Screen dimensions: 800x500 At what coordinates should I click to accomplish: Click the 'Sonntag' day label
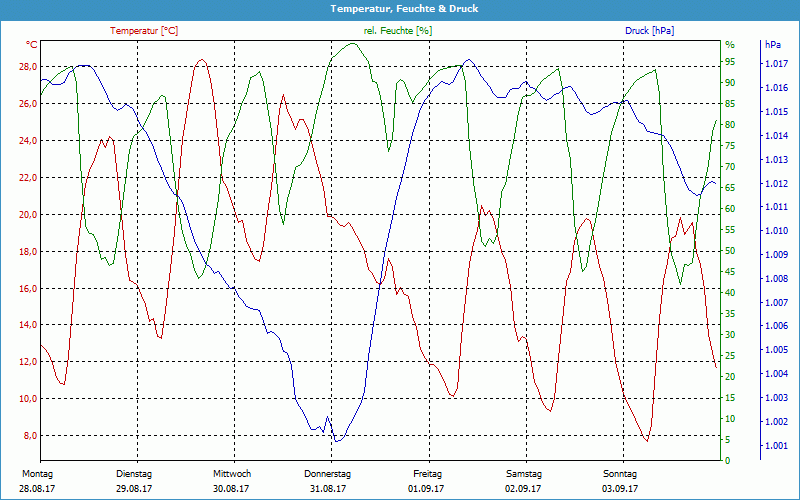tap(620, 474)
